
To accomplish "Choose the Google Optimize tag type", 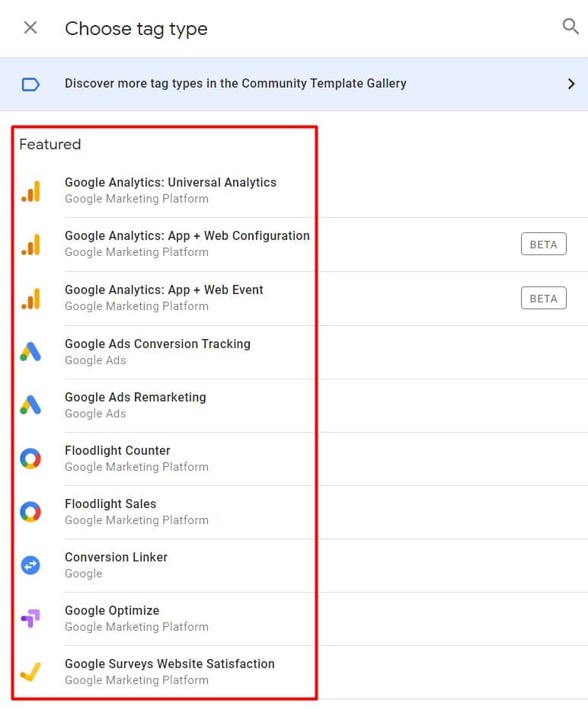I will click(112, 611).
